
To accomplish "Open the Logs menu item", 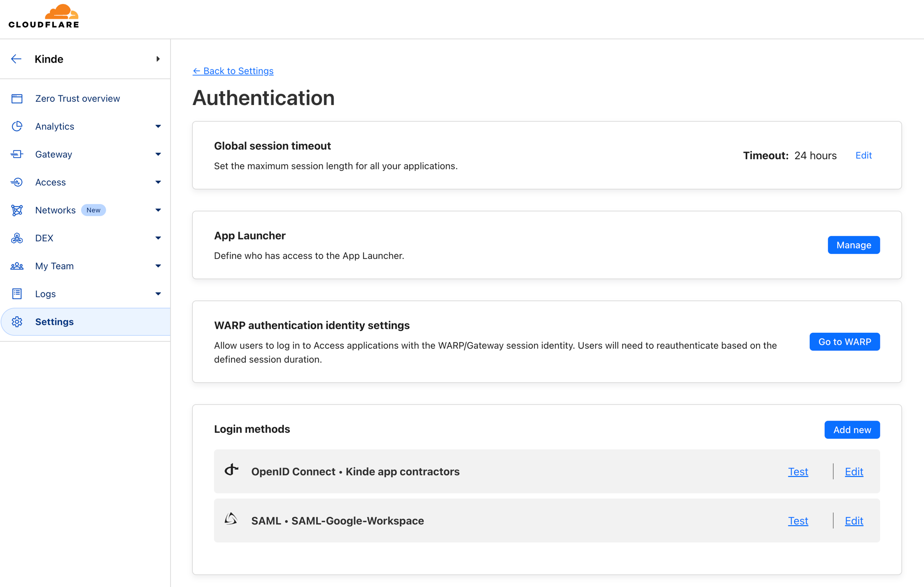I will tap(45, 294).
